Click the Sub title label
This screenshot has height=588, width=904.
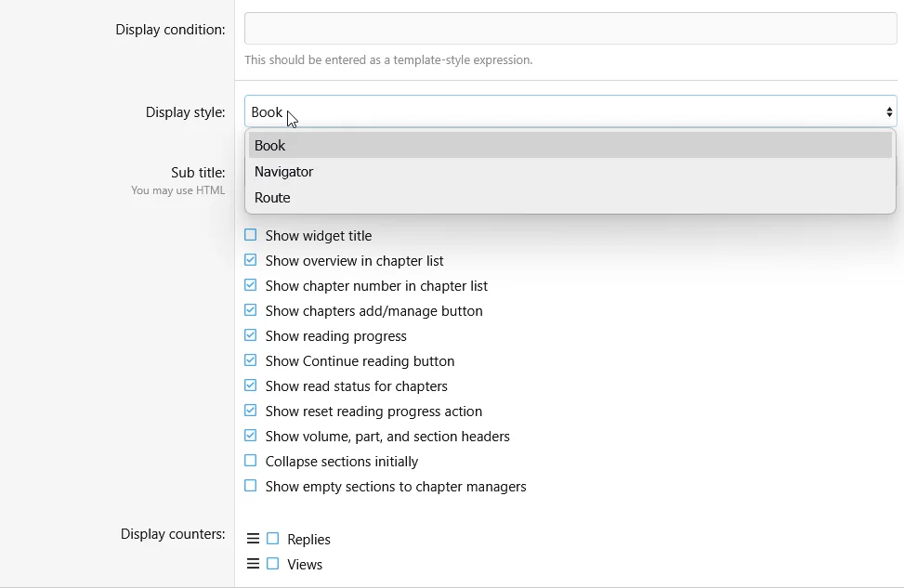[198, 173]
